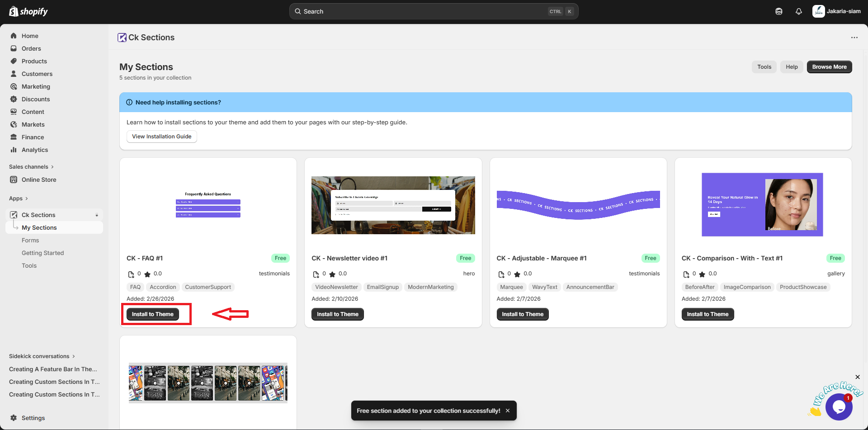Expand the Sales channels section
This screenshot has width=868, height=430.
coord(31,167)
